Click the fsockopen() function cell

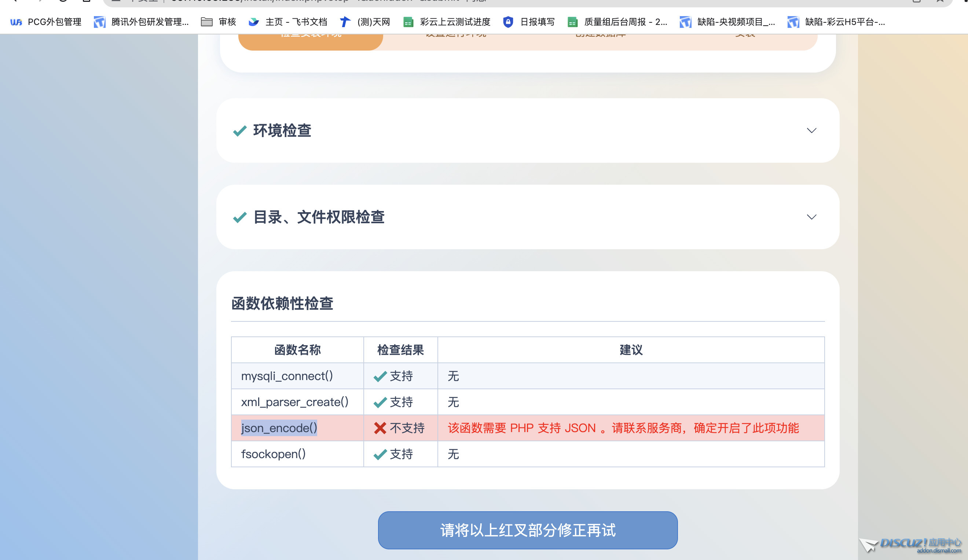coord(274,454)
